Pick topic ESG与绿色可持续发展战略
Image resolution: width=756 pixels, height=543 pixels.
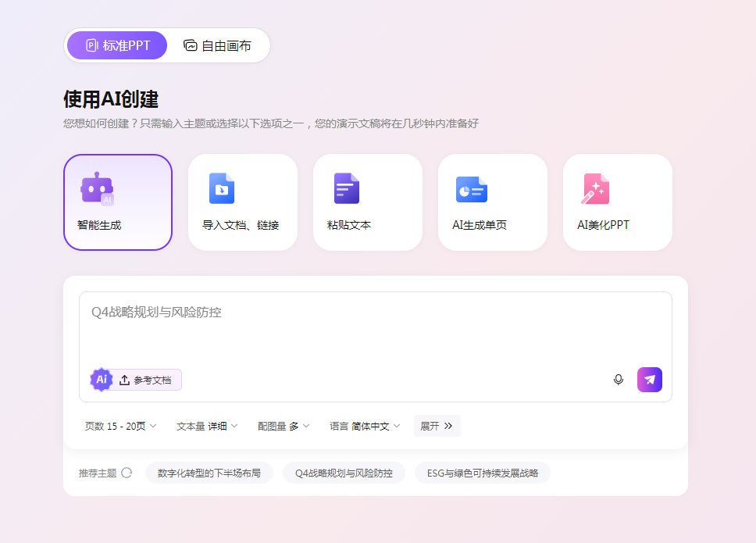point(482,473)
